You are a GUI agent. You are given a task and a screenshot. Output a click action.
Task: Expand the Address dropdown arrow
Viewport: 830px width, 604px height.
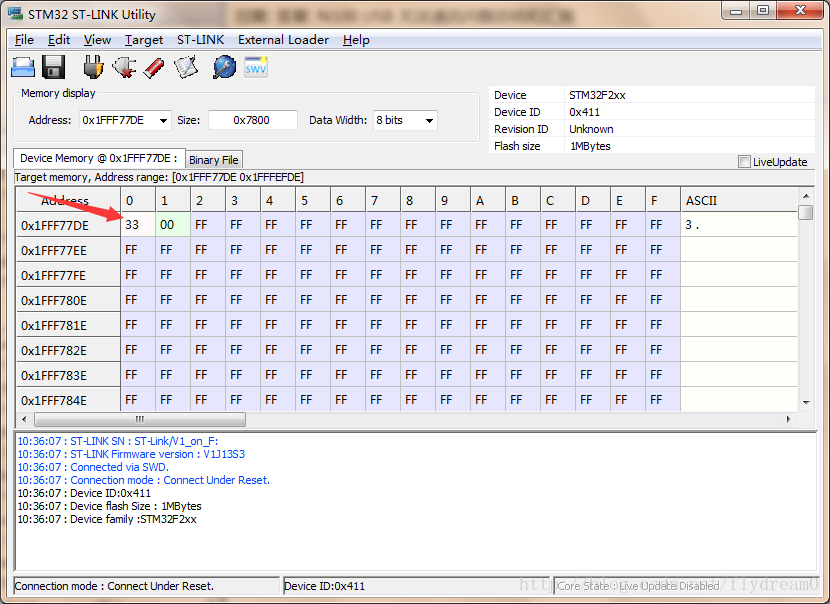(164, 121)
